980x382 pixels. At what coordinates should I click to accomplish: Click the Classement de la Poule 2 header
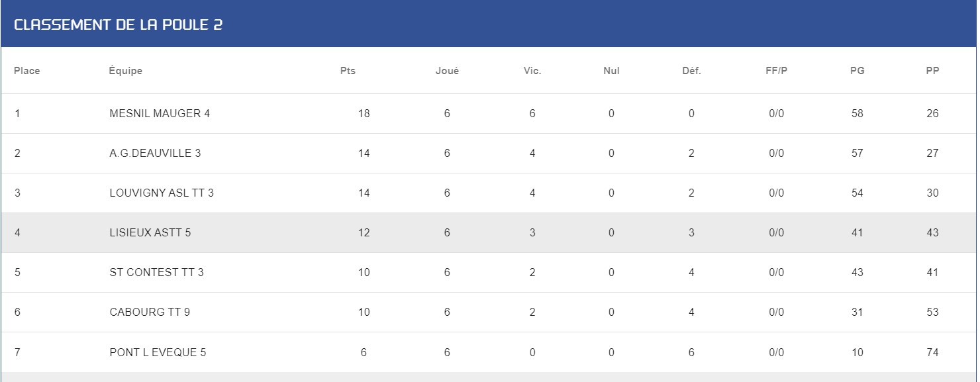(x=119, y=25)
